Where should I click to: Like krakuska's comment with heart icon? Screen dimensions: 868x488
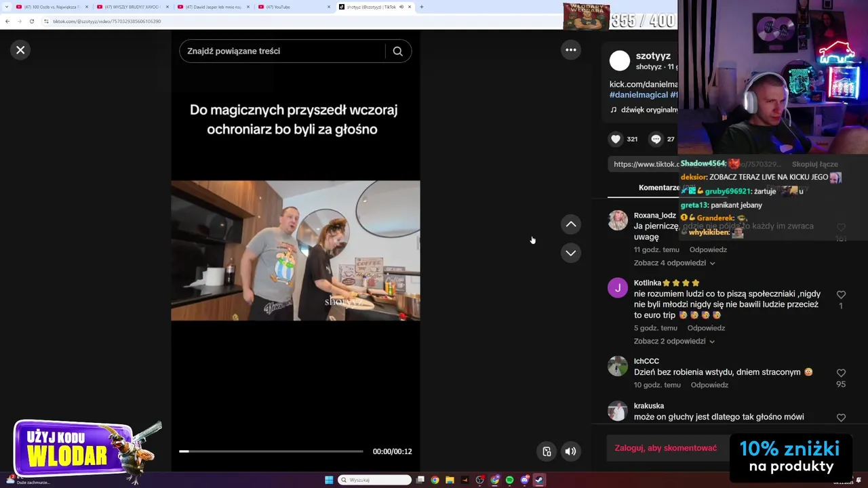click(841, 418)
